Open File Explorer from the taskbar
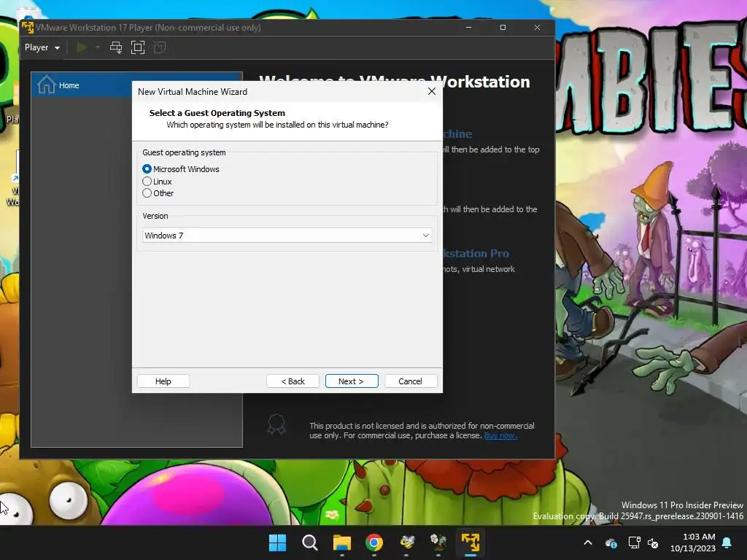The height and width of the screenshot is (560, 747). 342,542
